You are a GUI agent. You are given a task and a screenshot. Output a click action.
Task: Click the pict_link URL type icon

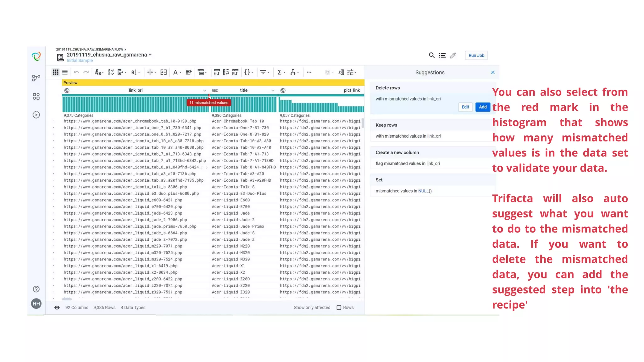(283, 90)
